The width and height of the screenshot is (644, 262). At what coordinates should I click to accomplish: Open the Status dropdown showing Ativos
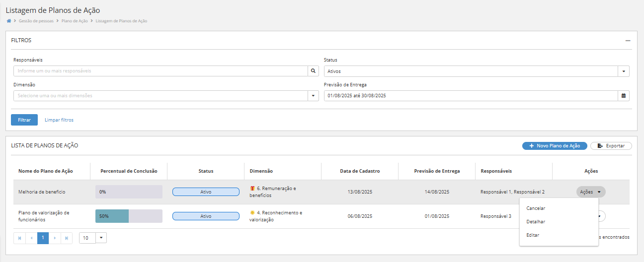pyautogui.click(x=624, y=71)
